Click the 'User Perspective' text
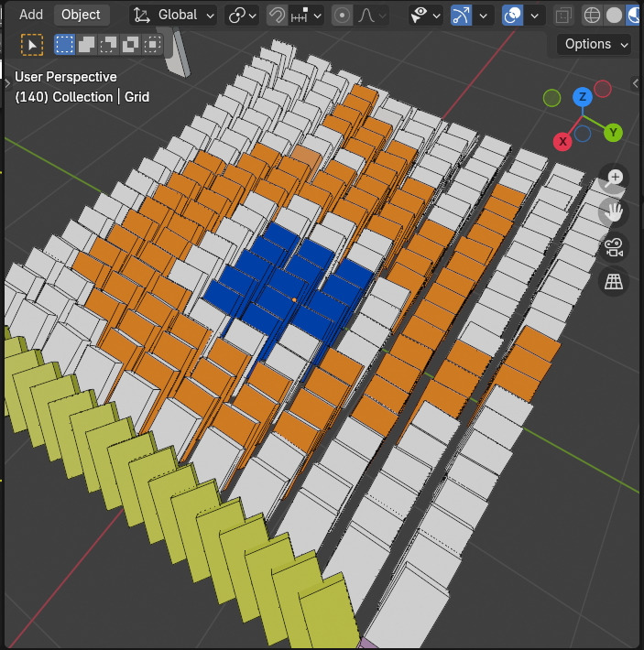The width and height of the screenshot is (644, 650). [66, 77]
